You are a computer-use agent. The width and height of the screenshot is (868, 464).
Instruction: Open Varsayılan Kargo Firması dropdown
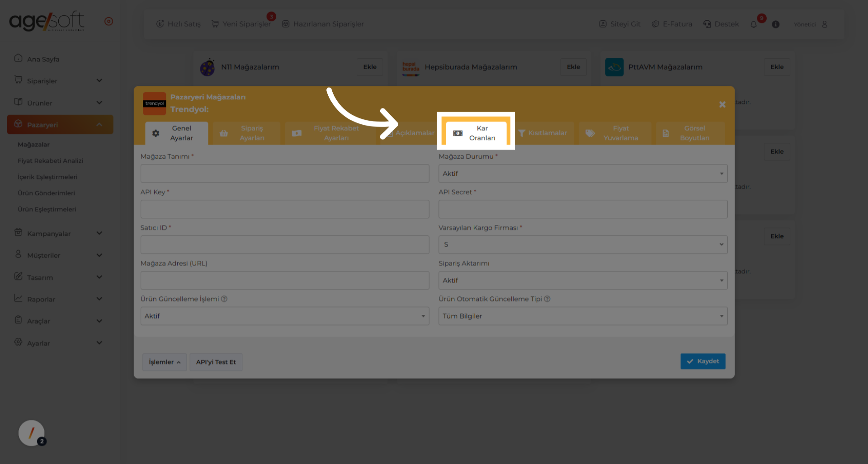tap(583, 244)
